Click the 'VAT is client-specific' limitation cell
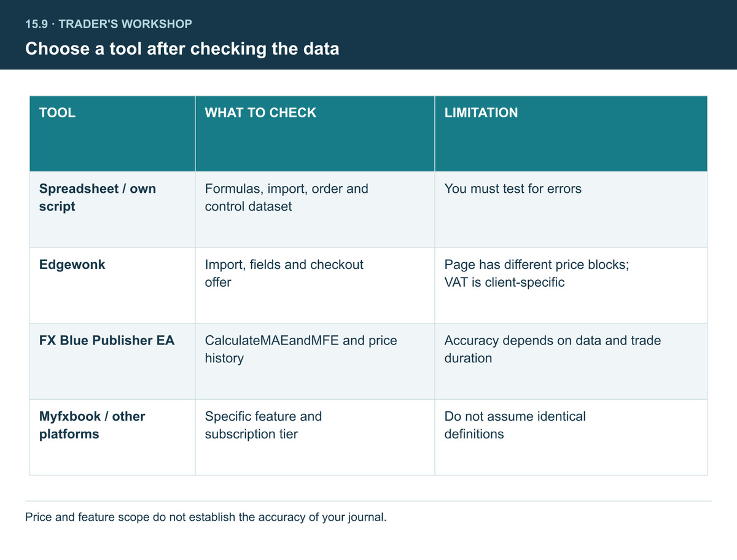The image size is (737, 560). (x=571, y=286)
